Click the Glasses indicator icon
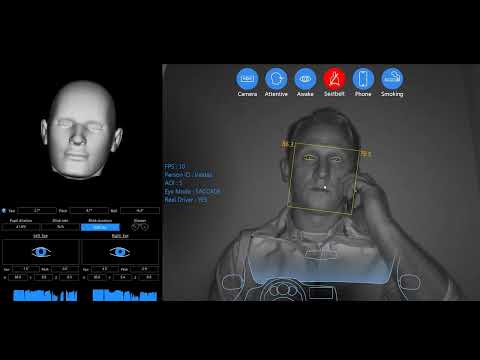This screenshot has height=360, width=480. point(140,227)
